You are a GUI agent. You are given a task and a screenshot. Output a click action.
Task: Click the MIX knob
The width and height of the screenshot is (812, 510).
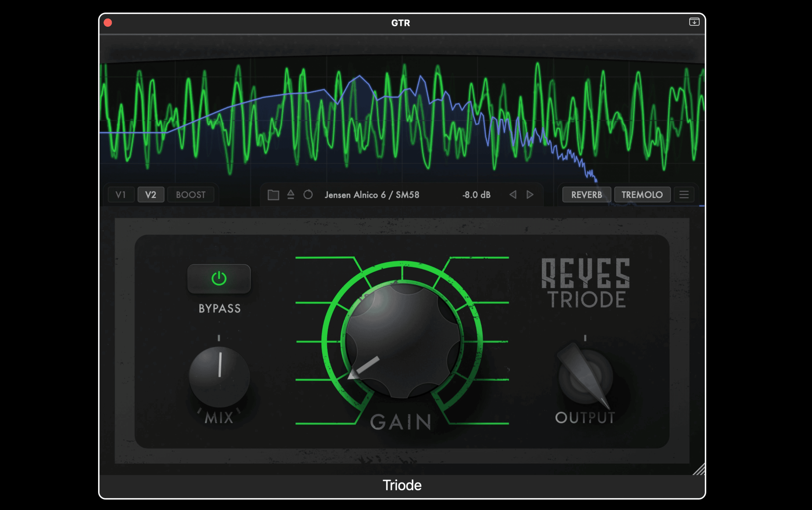[219, 377]
